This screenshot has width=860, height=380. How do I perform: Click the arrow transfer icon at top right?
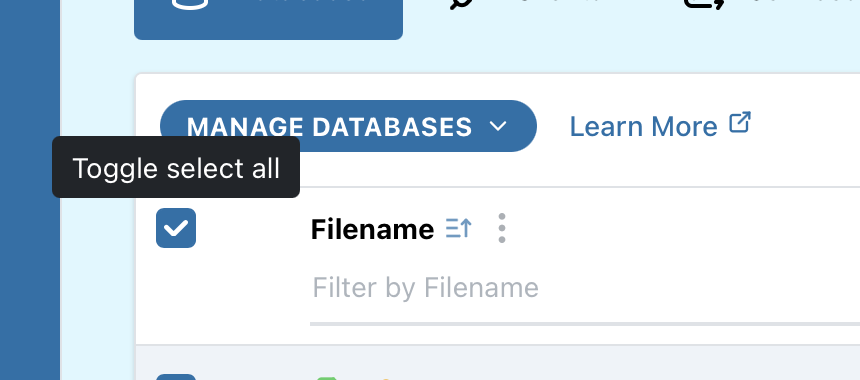(x=704, y=4)
